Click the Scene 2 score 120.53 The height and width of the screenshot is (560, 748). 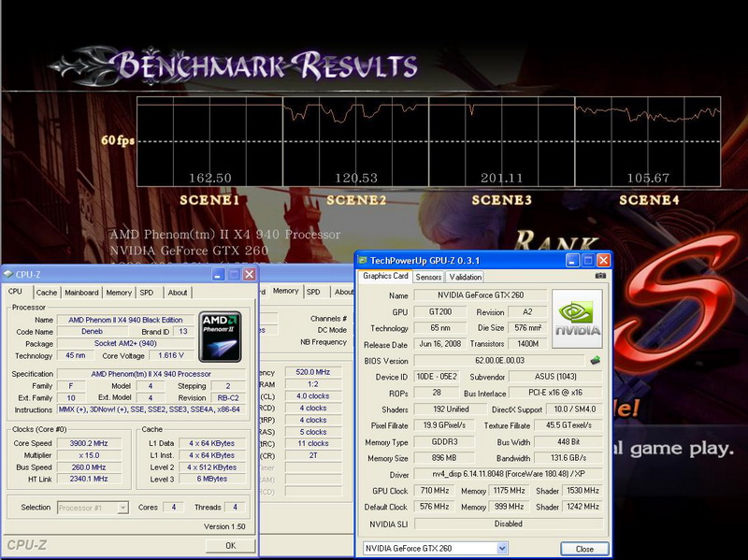[x=356, y=178]
